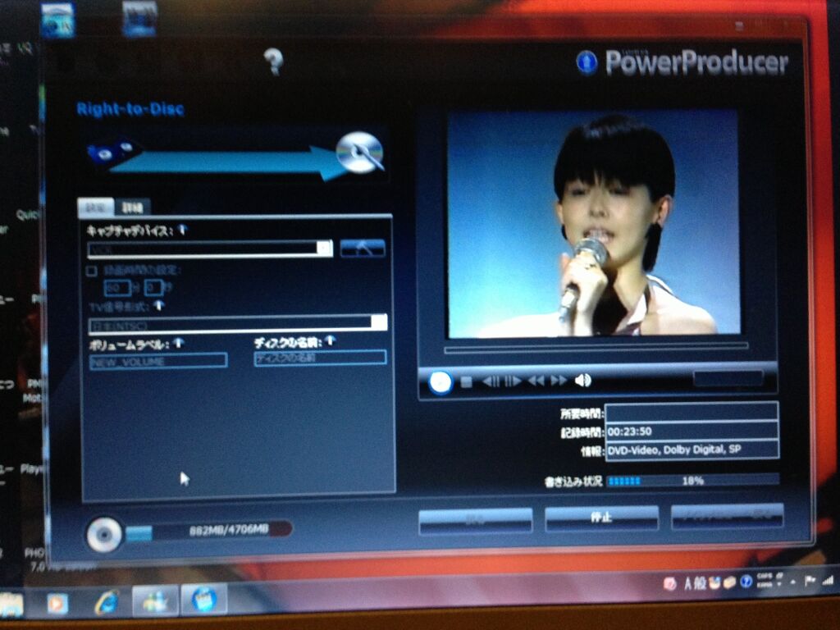Click the time display box right of volume

pyautogui.click(x=728, y=379)
